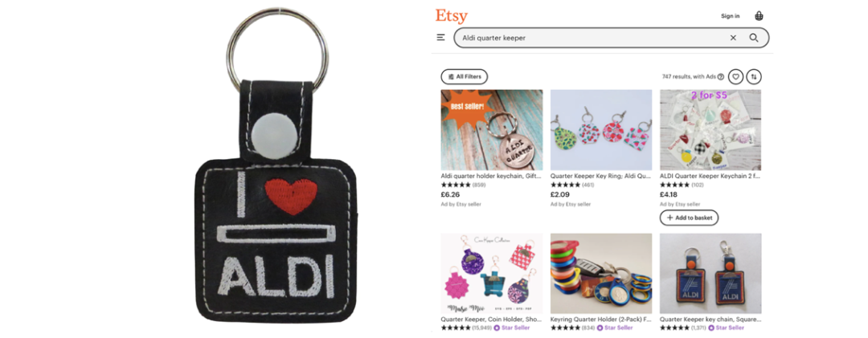Open the hamburger categories menu

(x=440, y=38)
